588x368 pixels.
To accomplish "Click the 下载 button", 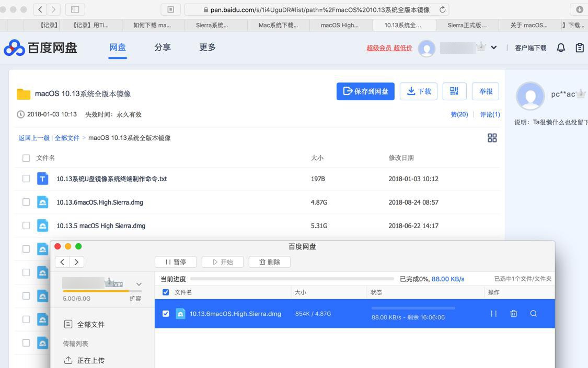I will coord(419,91).
